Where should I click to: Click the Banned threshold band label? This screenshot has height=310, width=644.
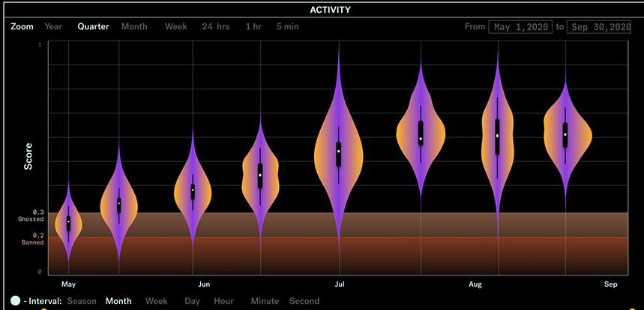pos(31,242)
